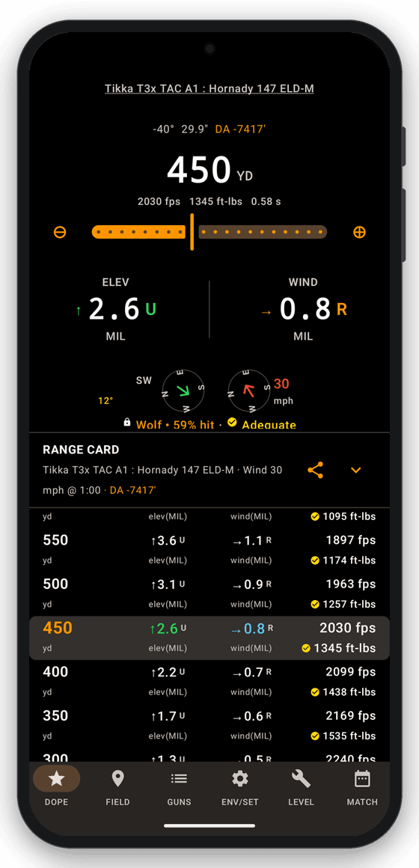Share the range card
Image resolution: width=419 pixels, height=868 pixels.
316,471
